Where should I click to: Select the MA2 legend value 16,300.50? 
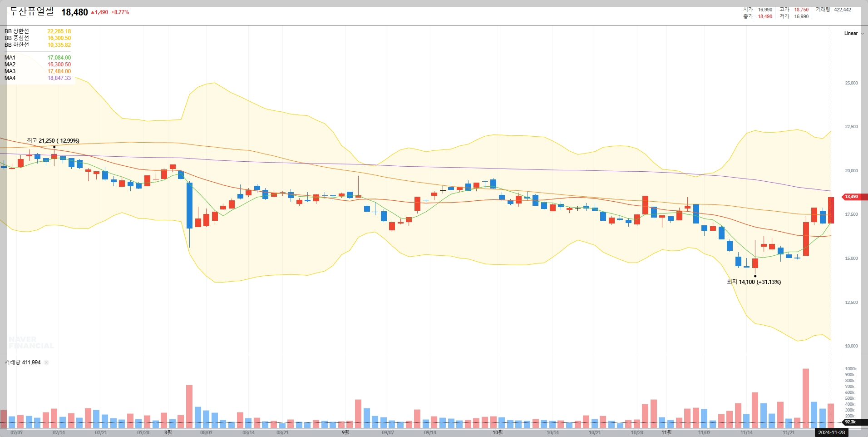(x=59, y=65)
